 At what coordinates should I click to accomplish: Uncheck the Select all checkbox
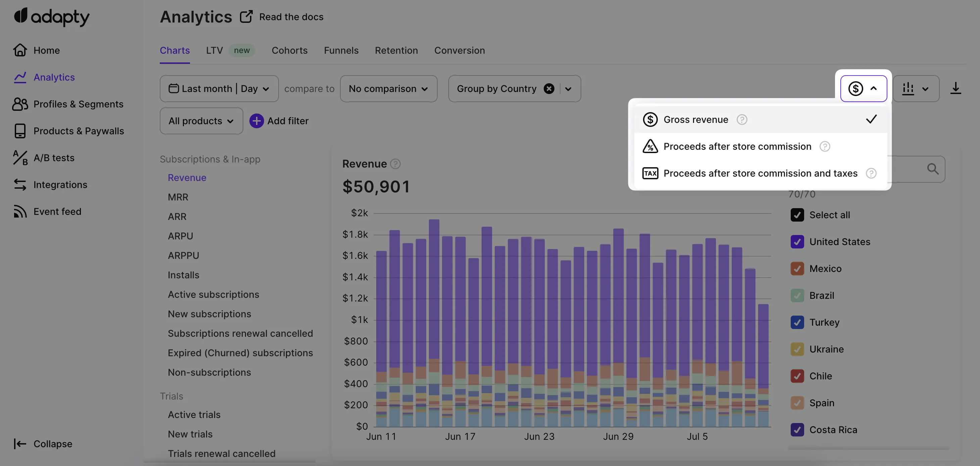[797, 215]
